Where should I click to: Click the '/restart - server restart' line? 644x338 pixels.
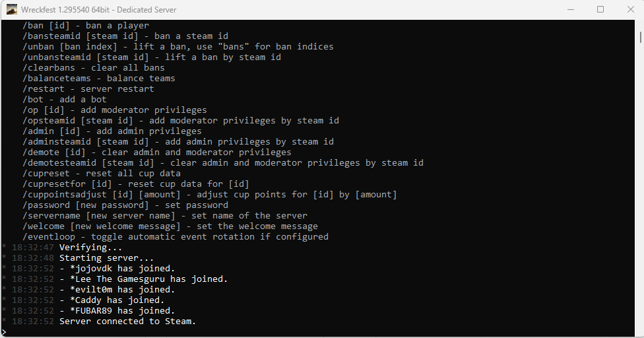coord(88,89)
